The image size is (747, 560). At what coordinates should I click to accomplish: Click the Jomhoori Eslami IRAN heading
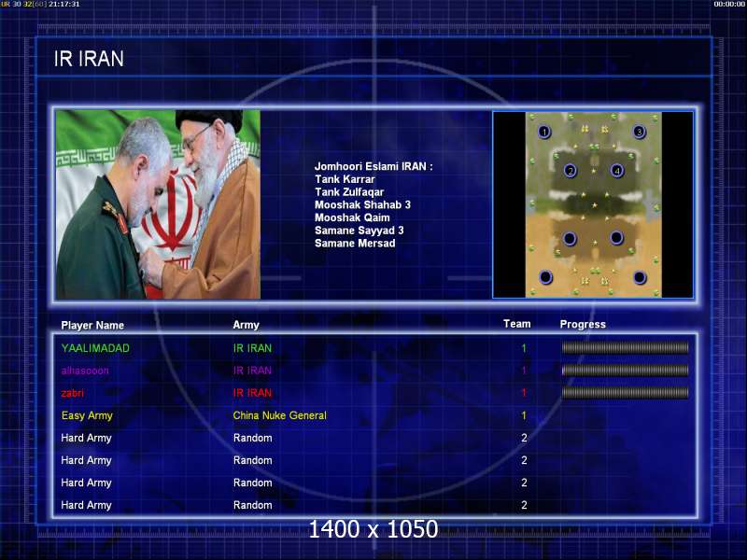click(373, 166)
